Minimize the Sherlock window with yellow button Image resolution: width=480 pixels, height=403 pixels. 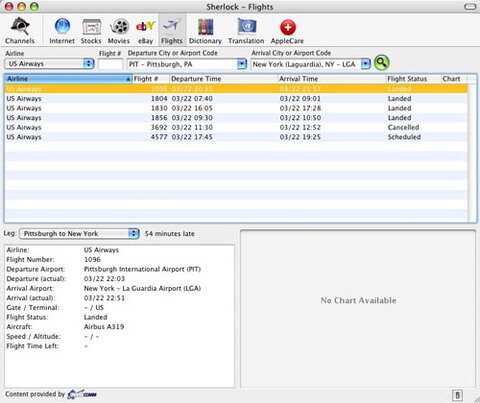(x=21, y=7)
